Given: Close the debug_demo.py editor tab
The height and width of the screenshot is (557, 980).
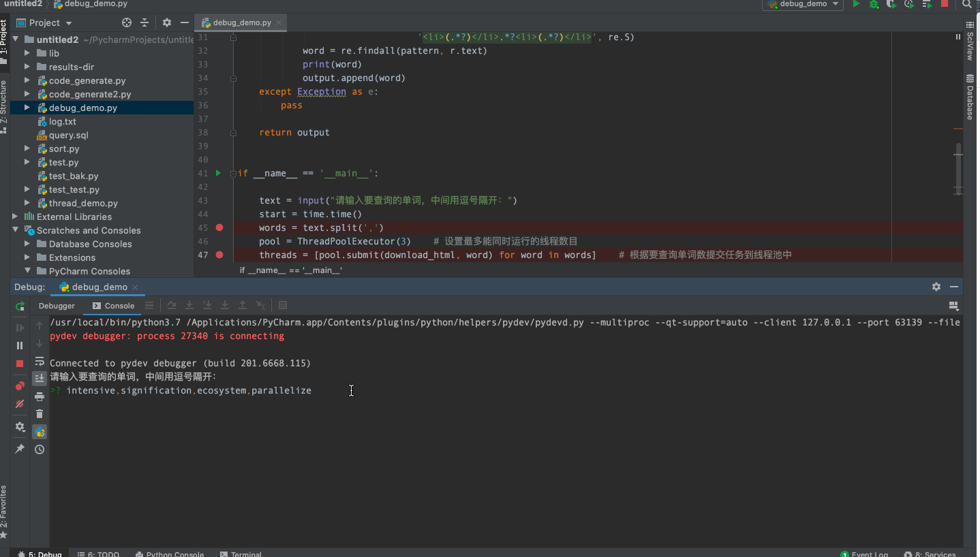Looking at the screenshot, I should click(x=279, y=22).
